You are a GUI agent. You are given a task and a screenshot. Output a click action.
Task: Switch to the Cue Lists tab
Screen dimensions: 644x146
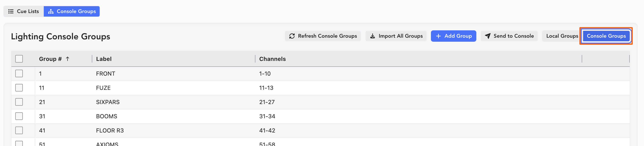coord(24,11)
